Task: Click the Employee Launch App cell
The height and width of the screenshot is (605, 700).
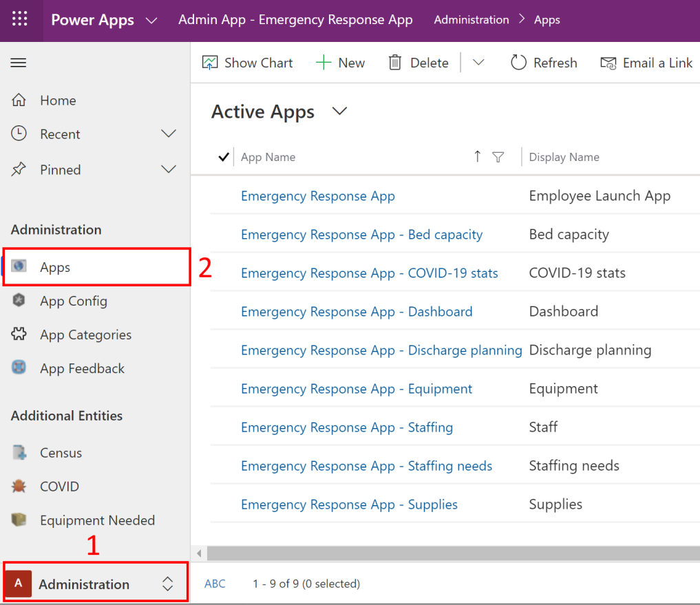Action: pyautogui.click(x=600, y=195)
